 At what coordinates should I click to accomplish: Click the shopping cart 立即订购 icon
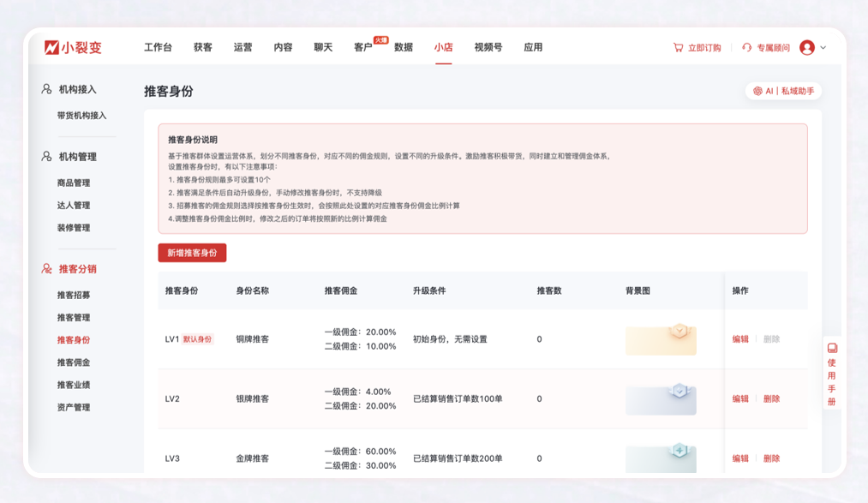pyautogui.click(x=678, y=48)
